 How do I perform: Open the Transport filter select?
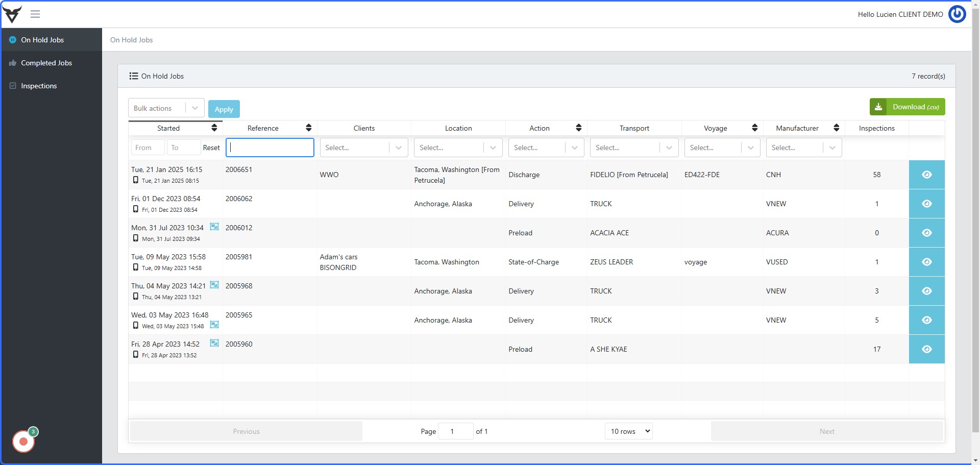point(634,148)
